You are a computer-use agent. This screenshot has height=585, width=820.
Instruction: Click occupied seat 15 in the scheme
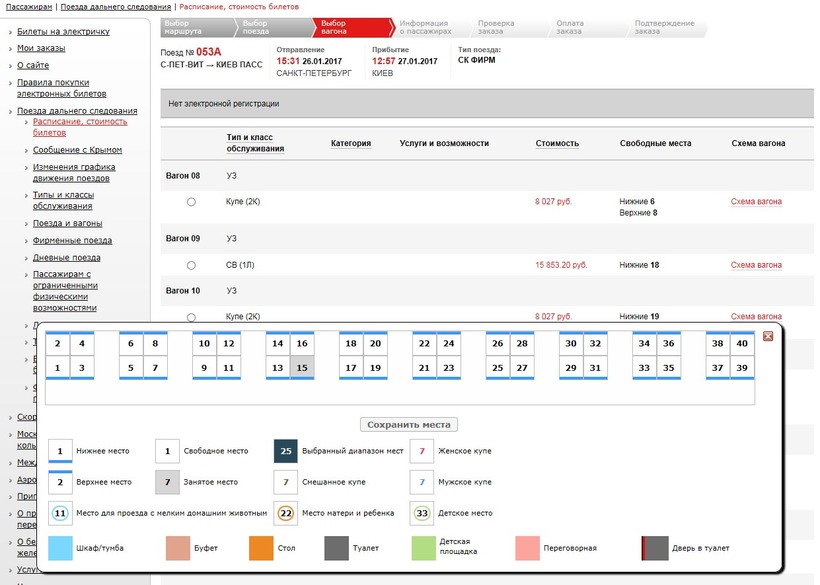pyautogui.click(x=302, y=367)
